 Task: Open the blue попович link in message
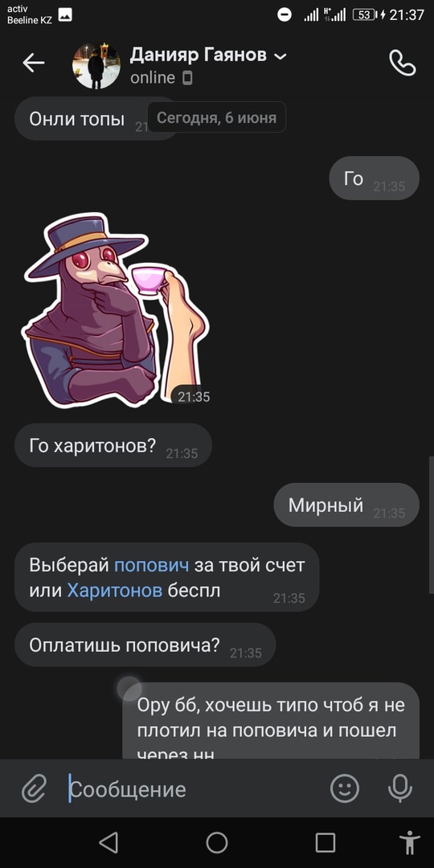152,565
